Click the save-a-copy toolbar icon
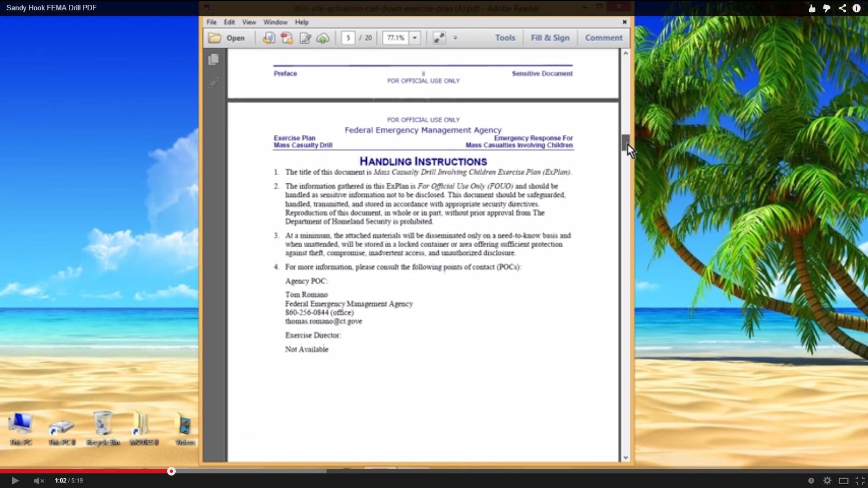 pyautogui.click(x=269, y=38)
